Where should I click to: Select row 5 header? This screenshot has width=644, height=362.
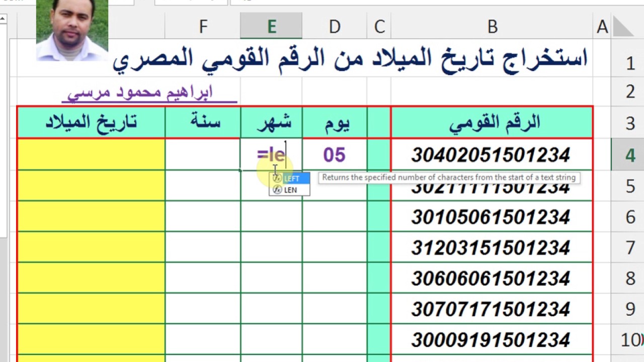(x=630, y=186)
